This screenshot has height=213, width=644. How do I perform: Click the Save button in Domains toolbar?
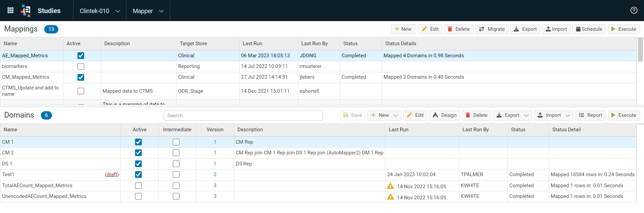pyautogui.click(x=353, y=115)
